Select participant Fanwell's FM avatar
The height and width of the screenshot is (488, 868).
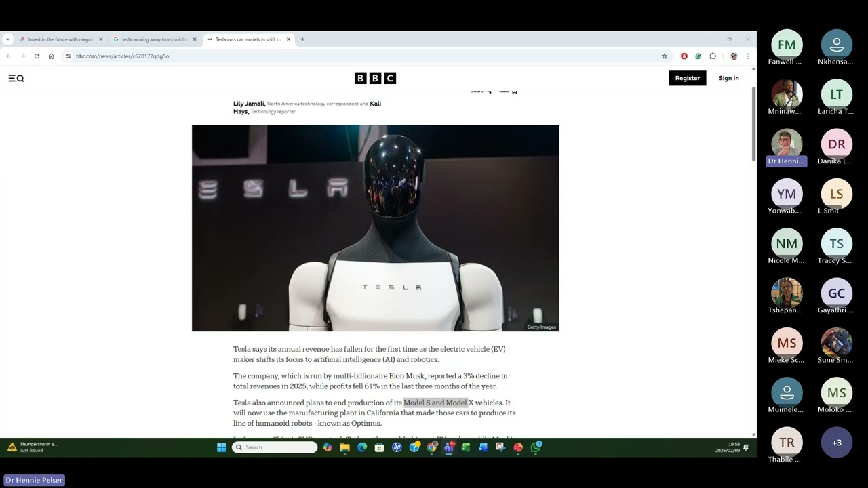(x=787, y=45)
